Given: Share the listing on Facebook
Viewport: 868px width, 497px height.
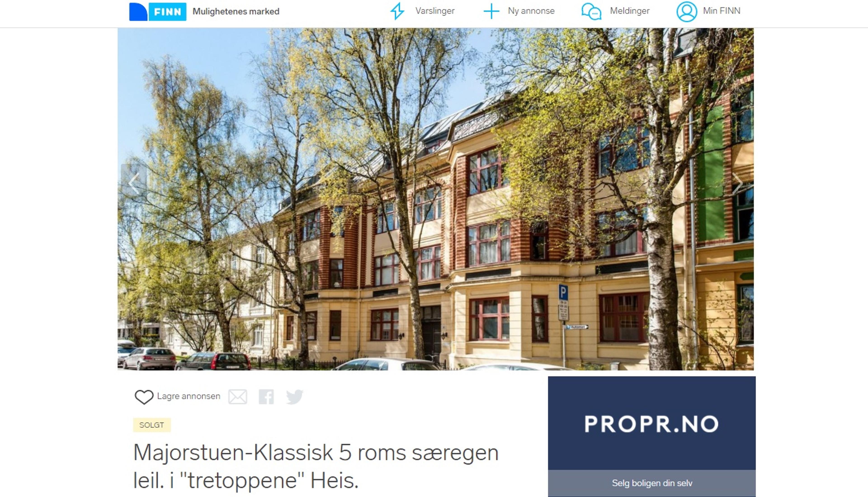Looking at the screenshot, I should 266,397.
